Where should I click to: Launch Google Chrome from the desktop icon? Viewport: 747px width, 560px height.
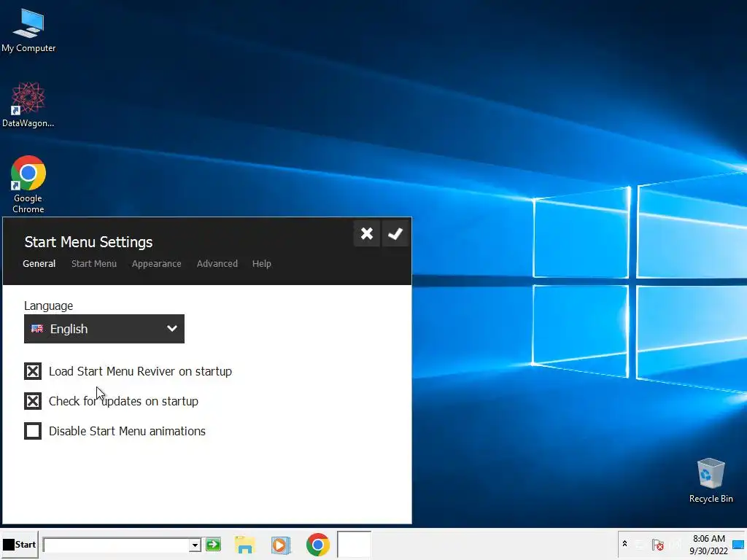coord(28,184)
